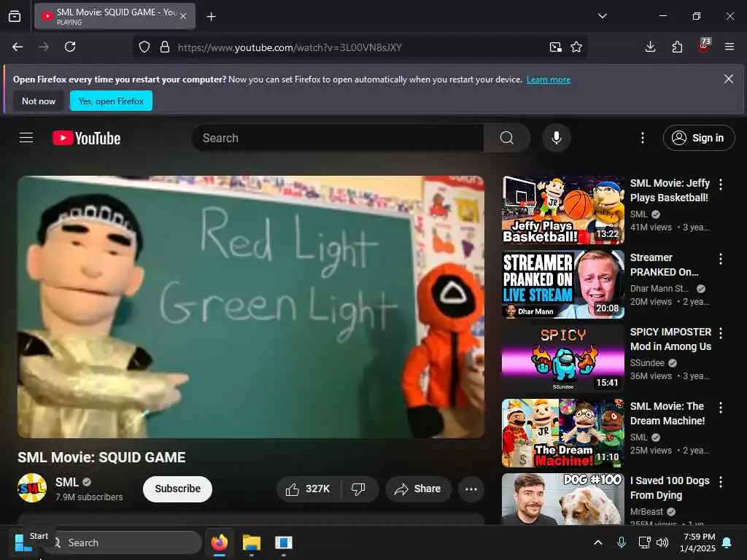
Task: Sign in to YouTube
Action: pyautogui.click(x=698, y=138)
